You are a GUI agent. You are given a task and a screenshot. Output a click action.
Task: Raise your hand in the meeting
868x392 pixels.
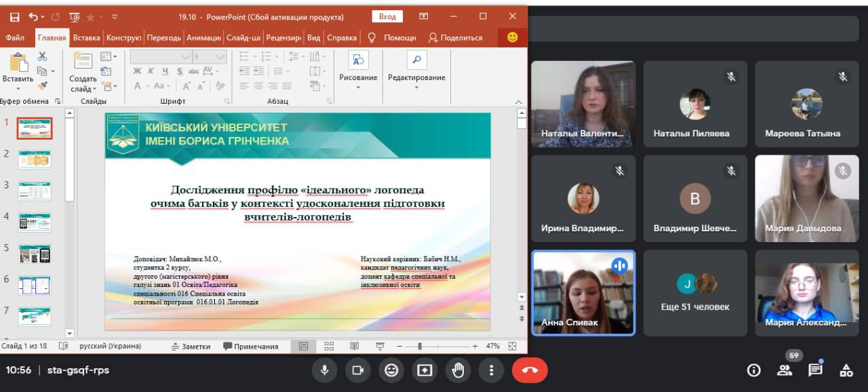point(458,370)
